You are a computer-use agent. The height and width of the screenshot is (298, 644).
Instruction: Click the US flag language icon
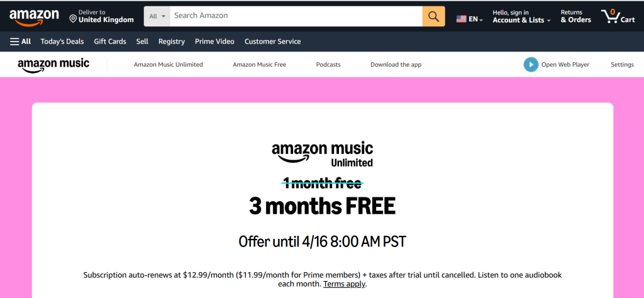coord(461,19)
